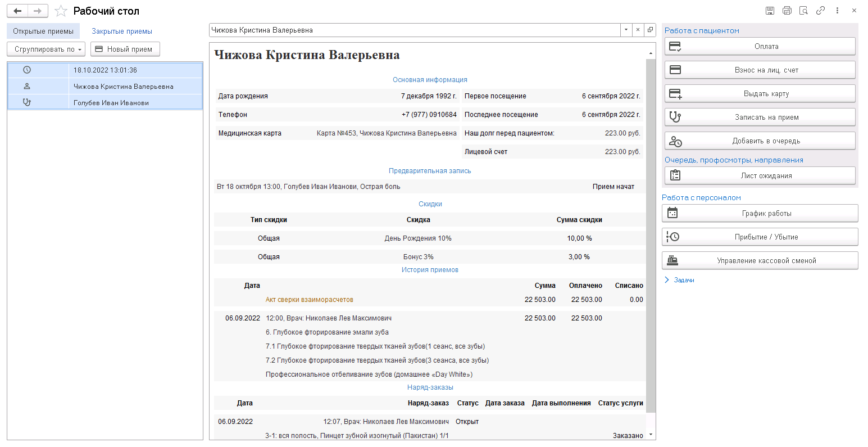Click the Скидки heading

pyautogui.click(x=430, y=204)
